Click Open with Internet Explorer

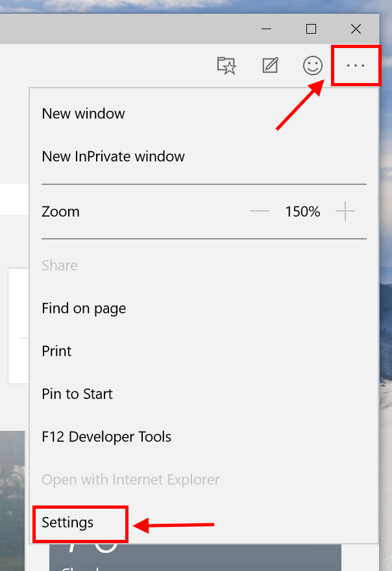130,480
